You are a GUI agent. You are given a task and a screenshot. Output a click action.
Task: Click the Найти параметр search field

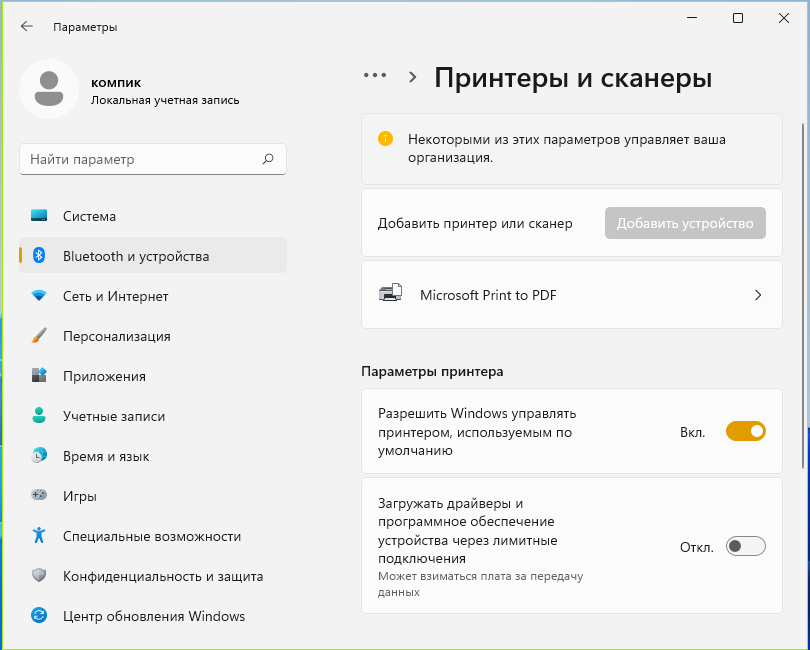click(x=153, y=159)
